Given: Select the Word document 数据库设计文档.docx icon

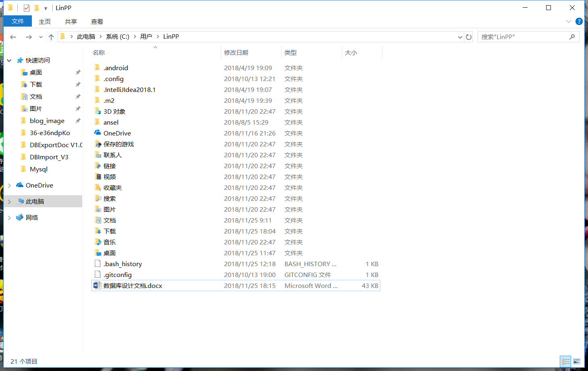Looking at the screenshot, I should 98,285.
